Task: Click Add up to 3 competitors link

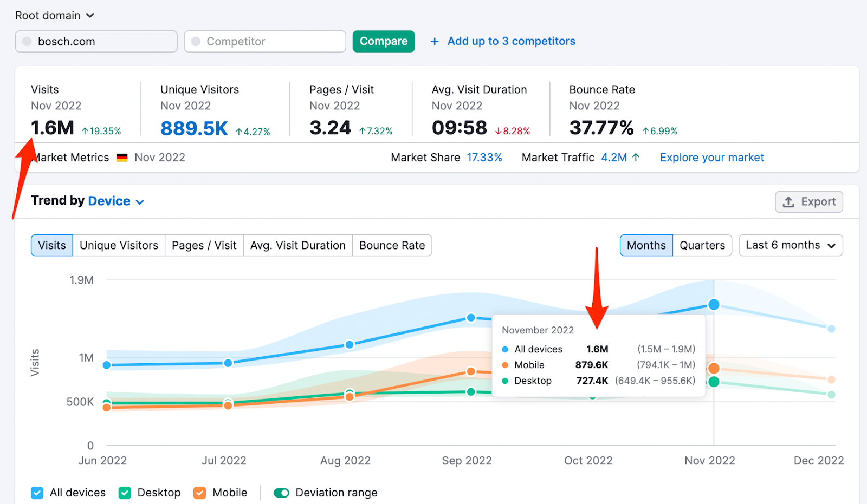Action: pos(511,41)
